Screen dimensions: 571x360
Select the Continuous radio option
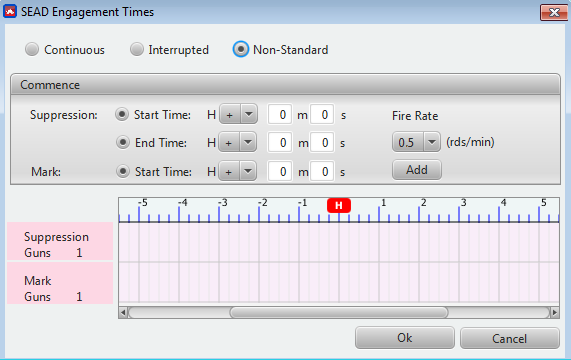click(32, 49)
